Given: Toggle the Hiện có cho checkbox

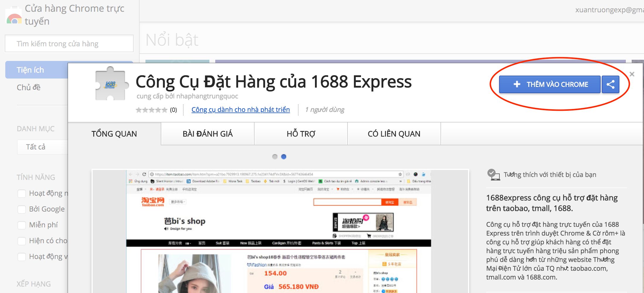Looking at the screenshot, I should (x=22, y=241).
